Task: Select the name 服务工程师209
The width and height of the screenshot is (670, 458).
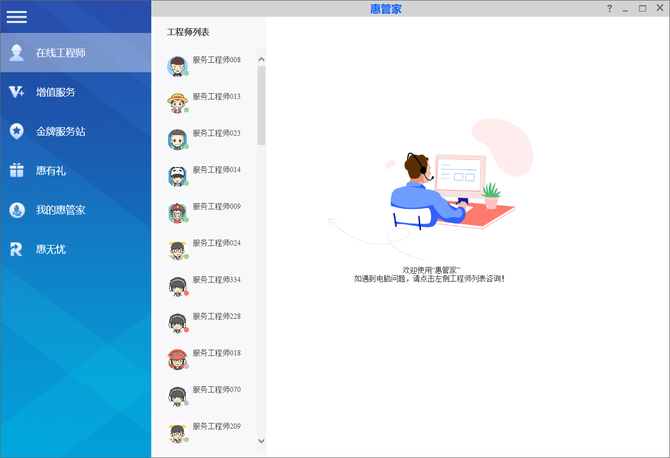Action: pyautogui.click(x=217, y=426)
